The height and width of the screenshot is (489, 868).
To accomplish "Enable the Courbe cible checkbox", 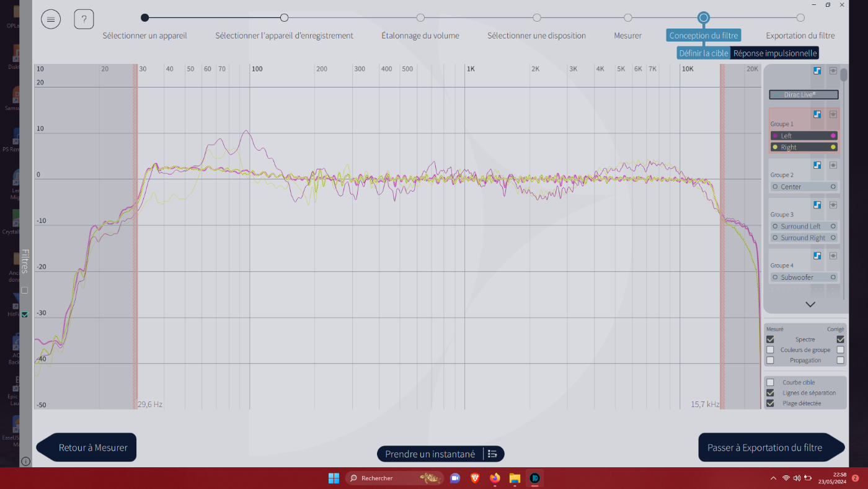I will coord(770,382).
